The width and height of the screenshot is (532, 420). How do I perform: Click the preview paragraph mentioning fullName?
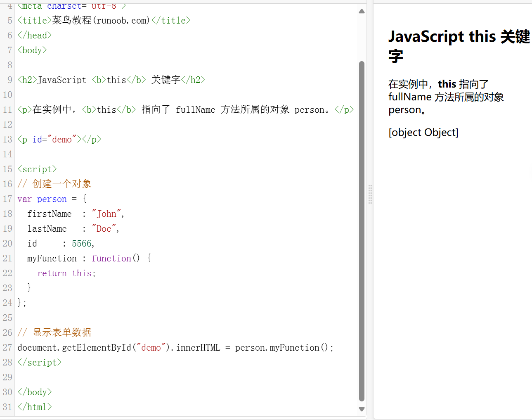pos(446,97)
